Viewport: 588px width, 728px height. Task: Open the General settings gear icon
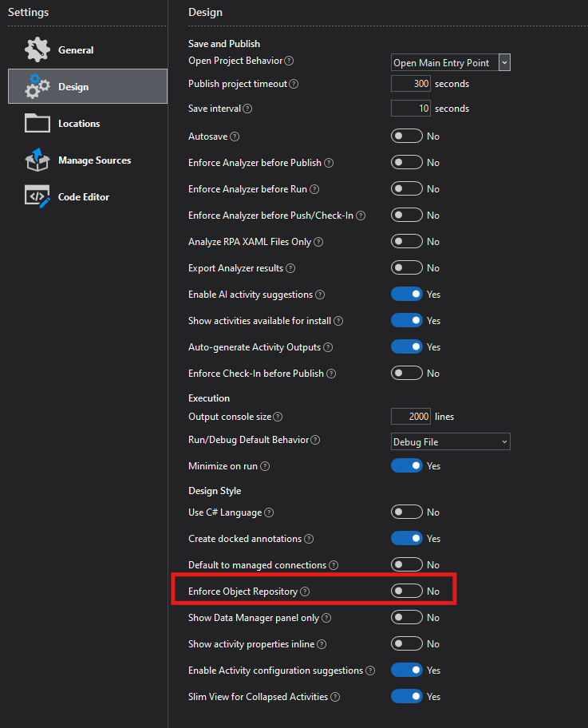37,49
